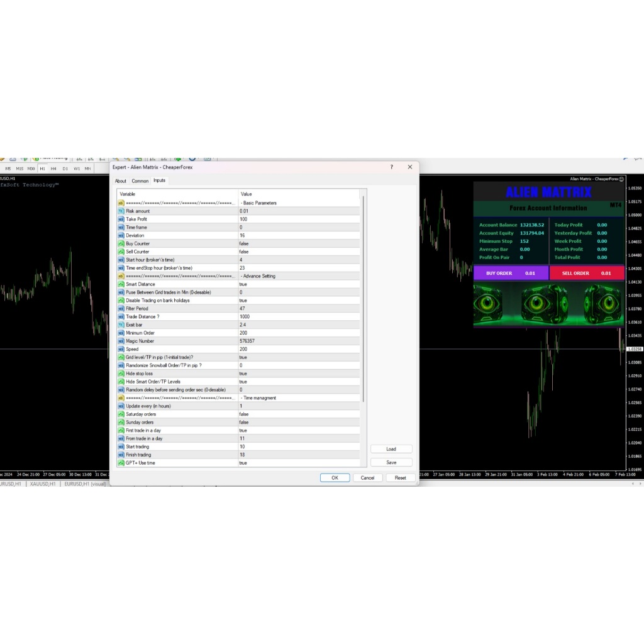Click the GPT+ Use time boolean icon
The height and width of the screenshot is (644, 644).
pos(121,463)
